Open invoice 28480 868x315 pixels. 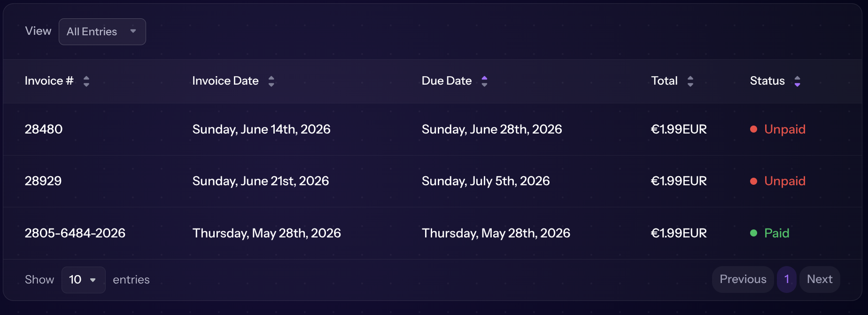44,129
